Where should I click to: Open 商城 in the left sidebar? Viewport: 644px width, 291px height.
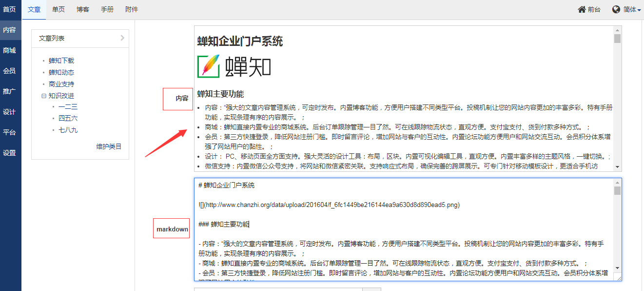coord(10,50)
